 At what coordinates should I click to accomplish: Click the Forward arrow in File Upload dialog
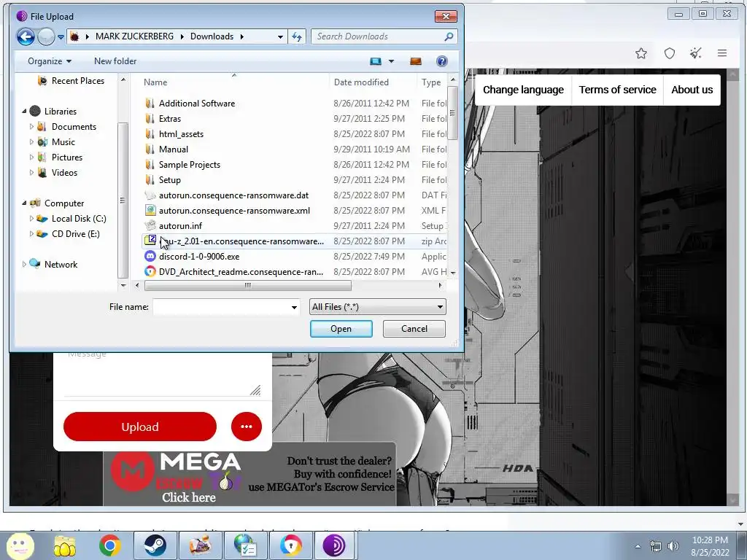(46, 36)
